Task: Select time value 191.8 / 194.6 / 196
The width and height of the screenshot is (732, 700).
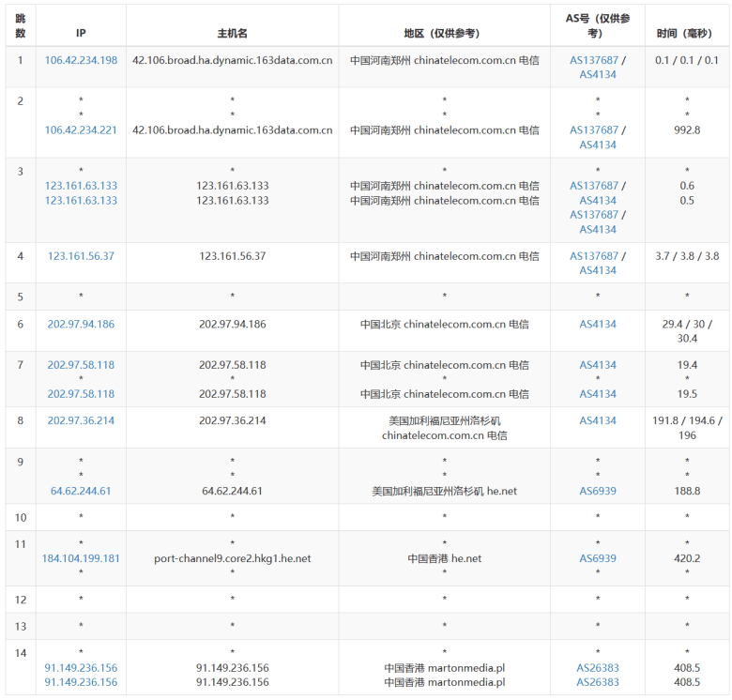Action: point(687,428)
